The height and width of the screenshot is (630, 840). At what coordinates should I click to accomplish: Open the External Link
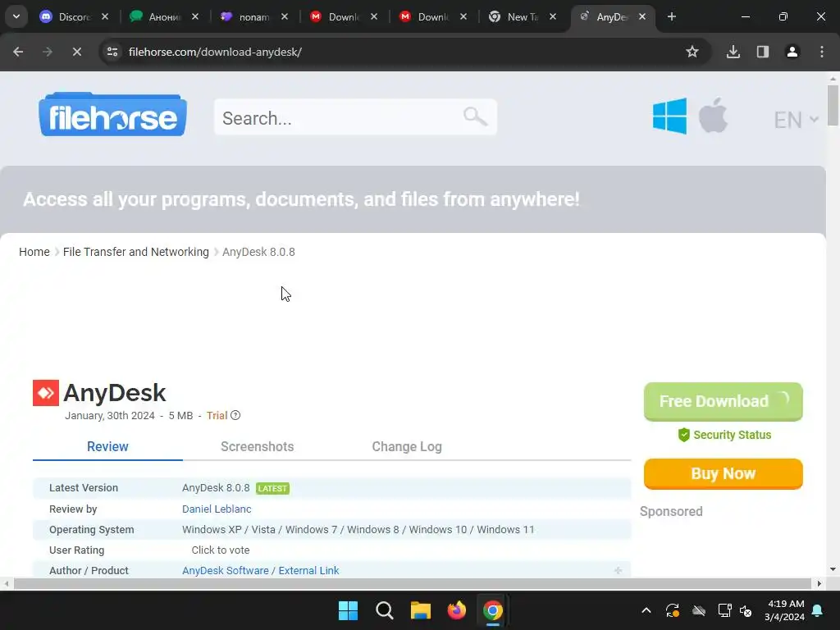tap(308, 571)
